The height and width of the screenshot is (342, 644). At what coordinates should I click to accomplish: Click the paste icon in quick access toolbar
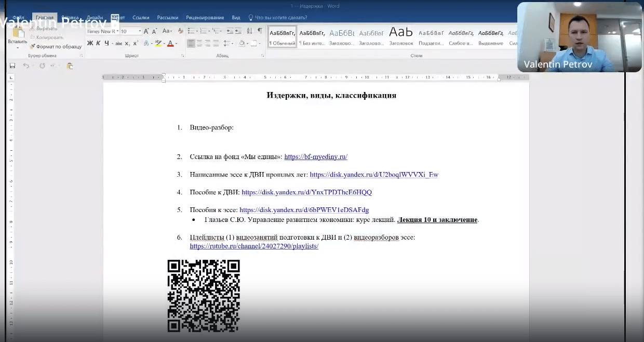pos(70,66)
